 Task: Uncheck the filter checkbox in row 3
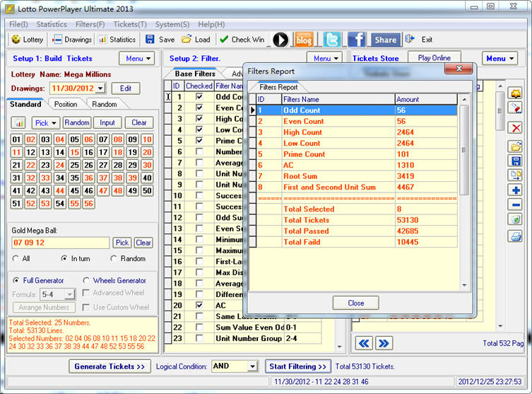point(199,119)
